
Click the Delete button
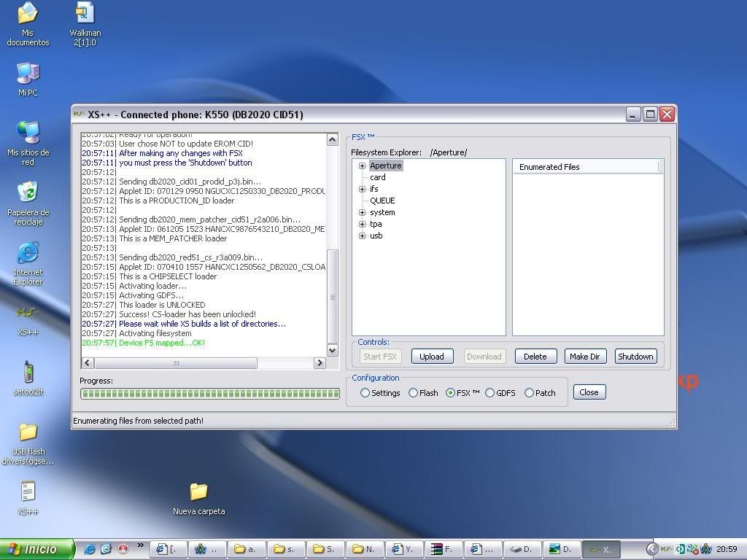(535, 357)
